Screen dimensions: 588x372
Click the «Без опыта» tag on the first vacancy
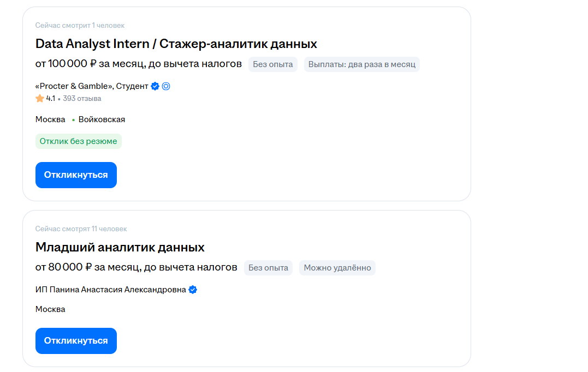pyautogui.click(x=272, y=64)
